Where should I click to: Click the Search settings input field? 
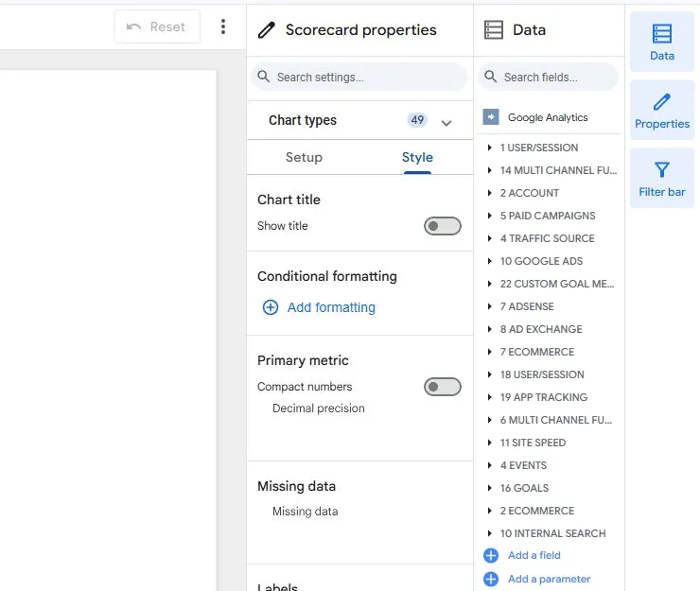pyautogui.click(x=359, y=77)
